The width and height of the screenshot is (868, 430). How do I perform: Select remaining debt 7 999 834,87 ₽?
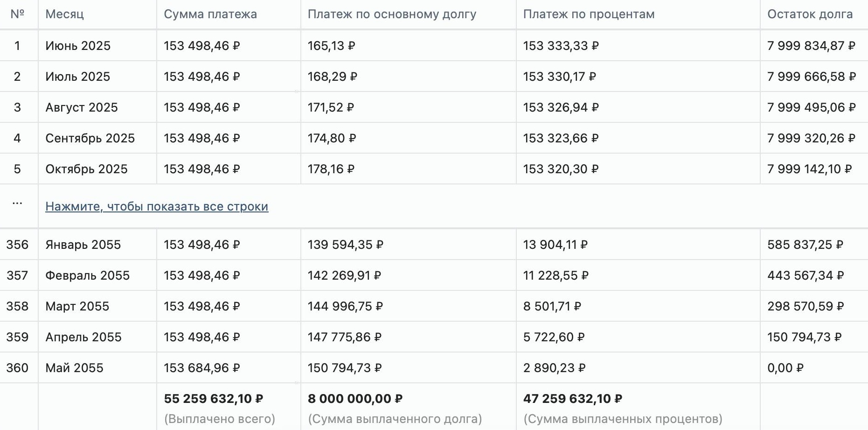click(x=812, y=46)
